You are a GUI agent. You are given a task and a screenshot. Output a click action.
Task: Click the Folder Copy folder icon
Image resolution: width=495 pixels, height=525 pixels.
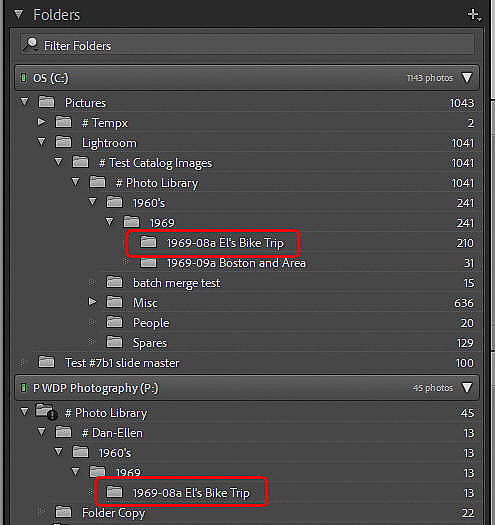pyautogui.click(x=63, y=512)
